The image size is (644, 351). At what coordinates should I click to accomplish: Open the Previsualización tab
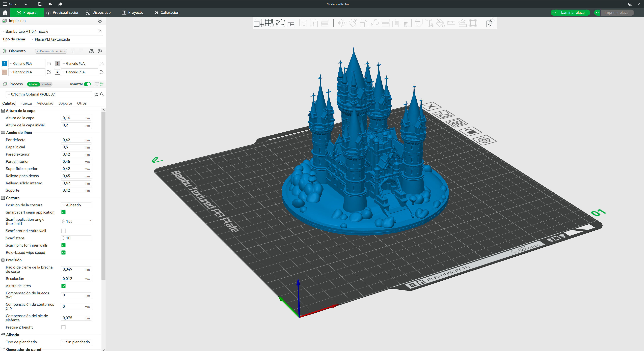coord(63,13)
